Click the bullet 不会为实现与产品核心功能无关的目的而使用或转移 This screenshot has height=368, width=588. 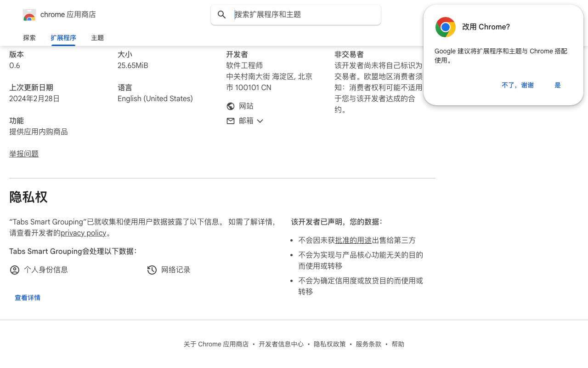361,261
